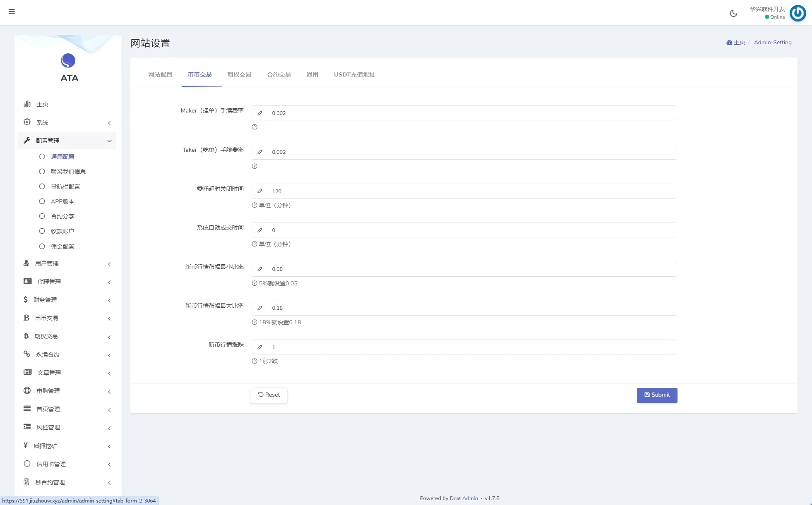Click Maker fee help question icon
Viewport: 812px width, 505px height.
click(x=255, y=127)
